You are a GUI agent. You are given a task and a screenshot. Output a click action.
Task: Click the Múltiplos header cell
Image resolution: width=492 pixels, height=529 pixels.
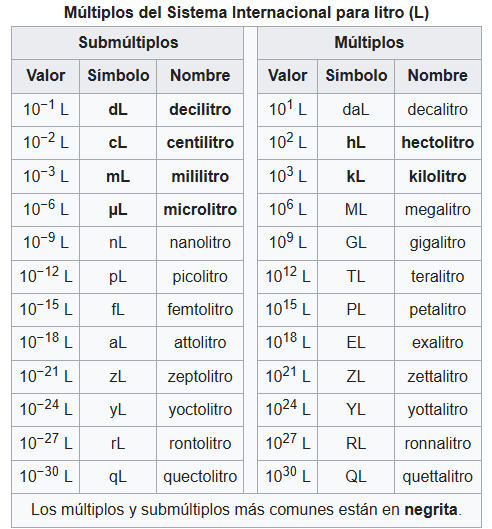click(x=369, y=43)
